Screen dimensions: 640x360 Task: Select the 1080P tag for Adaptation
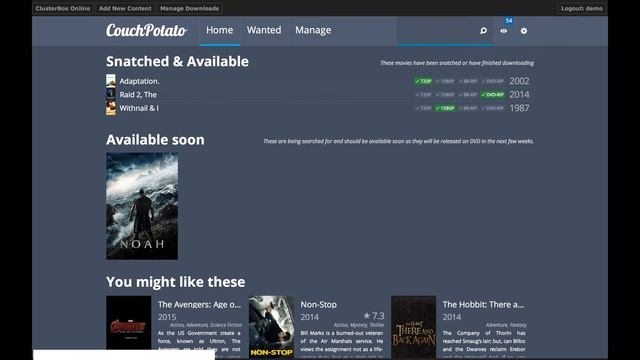(445, 81)
